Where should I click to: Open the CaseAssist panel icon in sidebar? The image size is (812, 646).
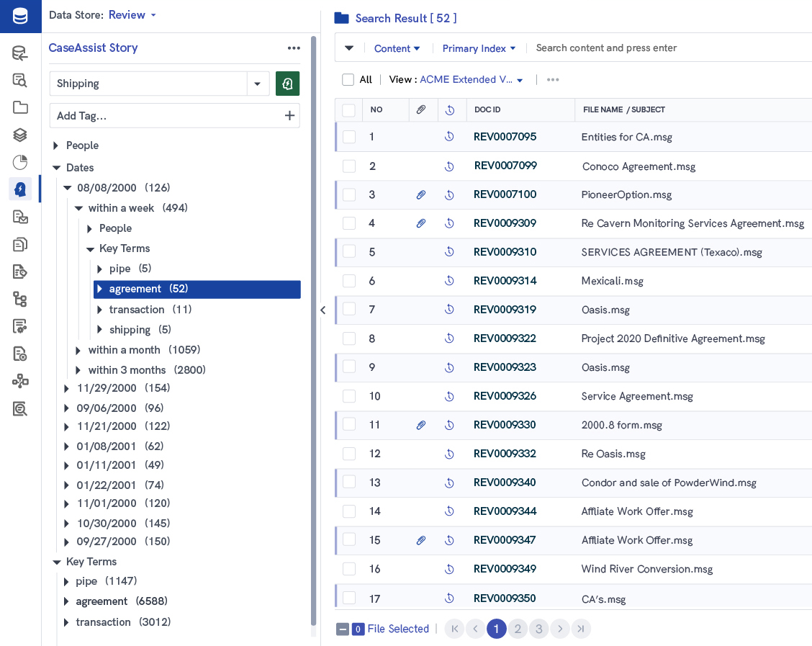point(20,189)
